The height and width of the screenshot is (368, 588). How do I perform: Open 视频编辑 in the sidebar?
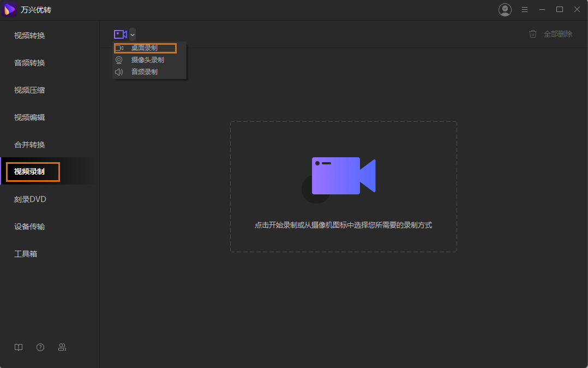coord(29,117)
